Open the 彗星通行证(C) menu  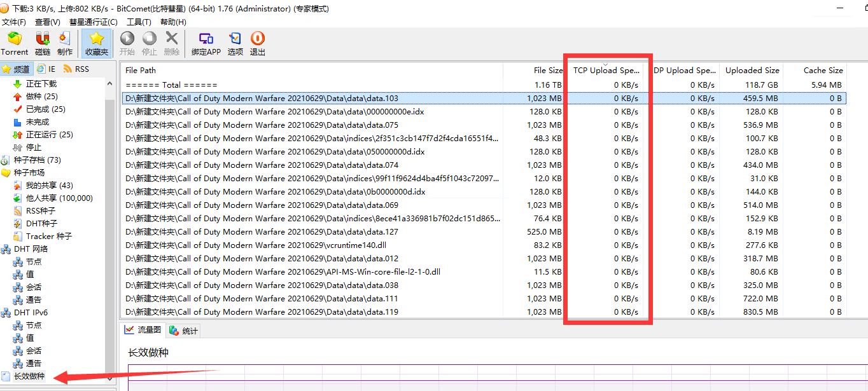click(x=94, y=22)
